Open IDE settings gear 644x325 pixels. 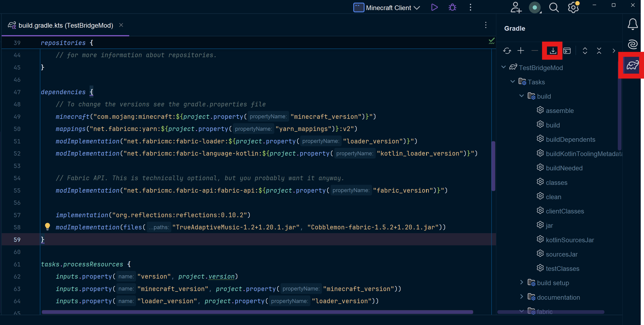click(x=573, y=7)
